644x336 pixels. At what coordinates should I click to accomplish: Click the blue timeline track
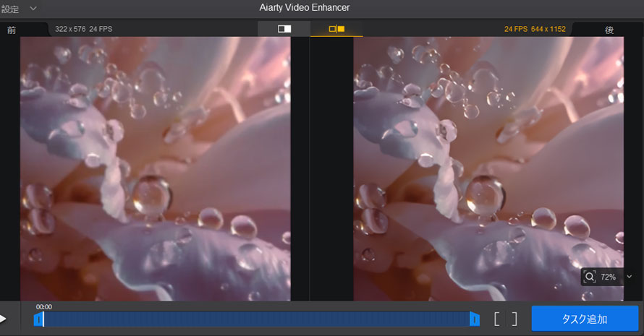tap(256, 319)
